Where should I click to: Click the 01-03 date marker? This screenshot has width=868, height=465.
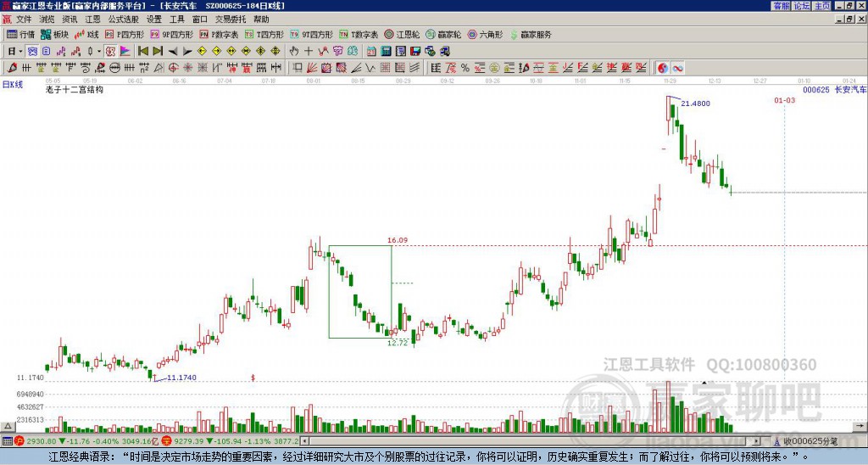784,100
